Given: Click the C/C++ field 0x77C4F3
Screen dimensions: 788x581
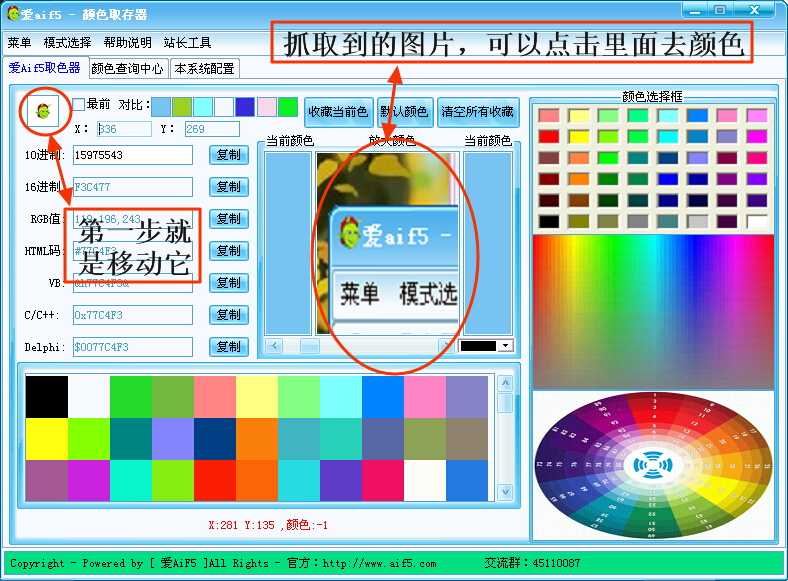Looking at the screenshot, I should [133, 315].
